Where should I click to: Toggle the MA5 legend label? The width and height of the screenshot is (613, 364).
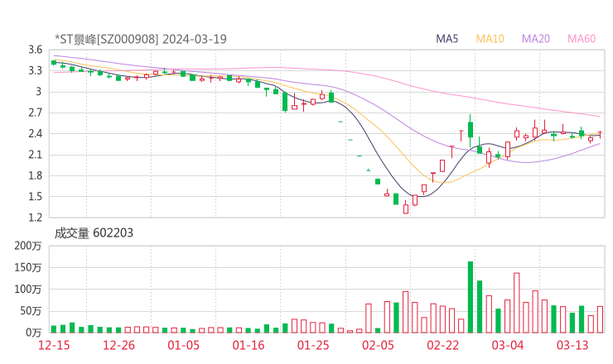coord(446,39)
